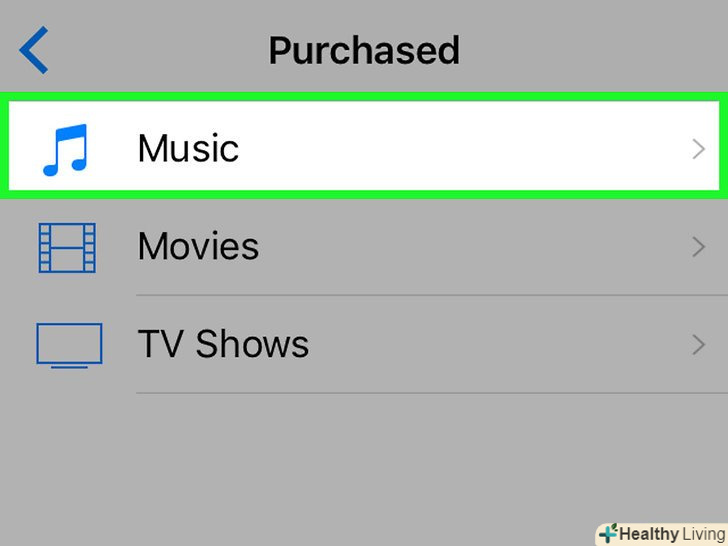
Task: Choose the Movies label text
Action: coord(198,247)
